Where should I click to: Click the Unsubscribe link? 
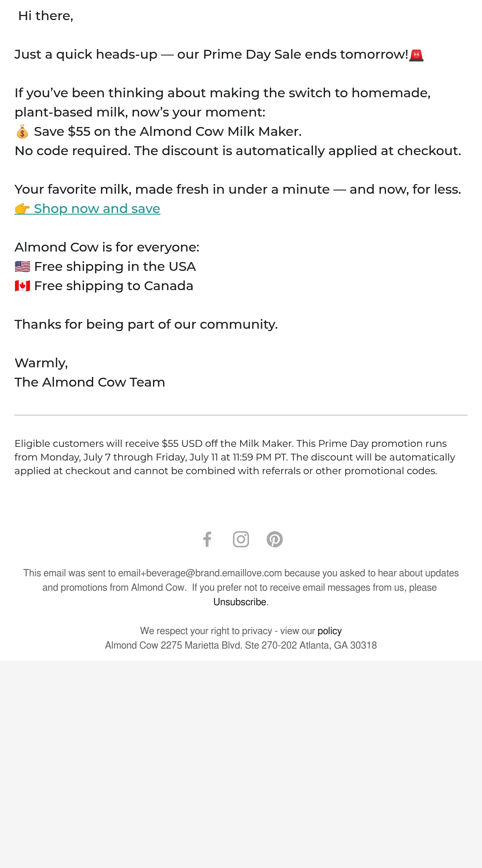click(x=240, y=602)
